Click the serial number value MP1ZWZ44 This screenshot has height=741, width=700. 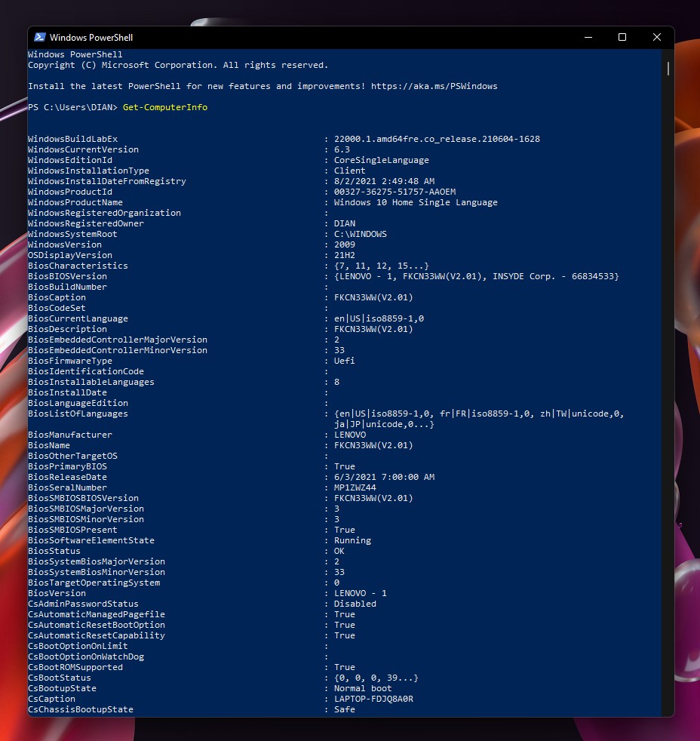(355, 487)
